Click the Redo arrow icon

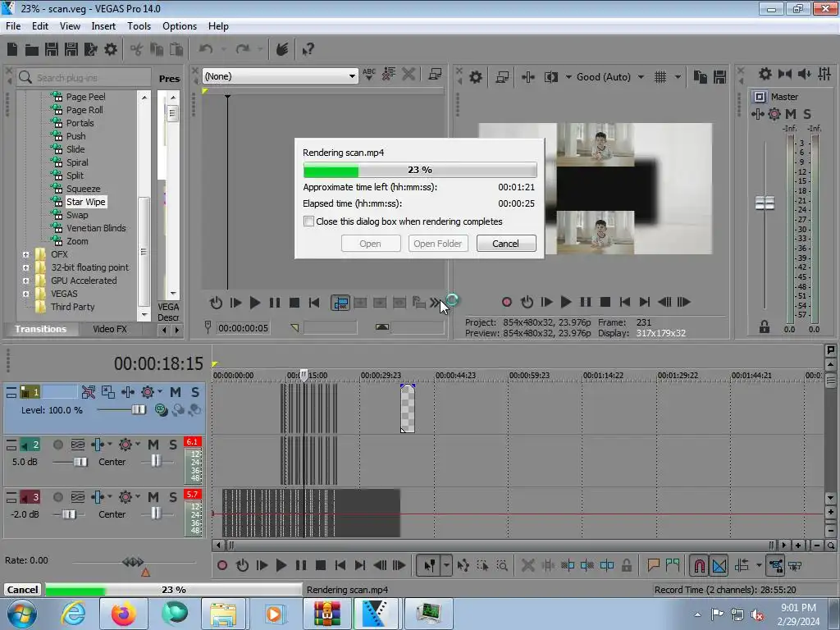coord(243,49)
